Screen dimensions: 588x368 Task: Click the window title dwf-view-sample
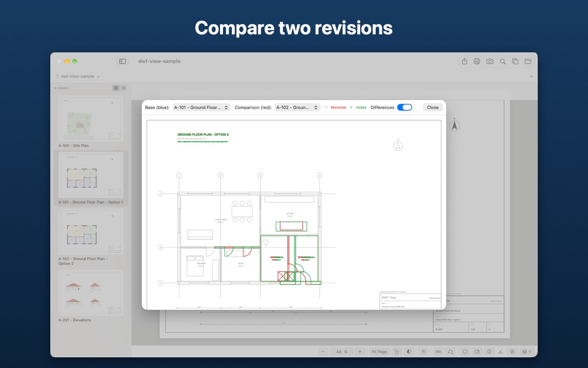tap(159, 61)
